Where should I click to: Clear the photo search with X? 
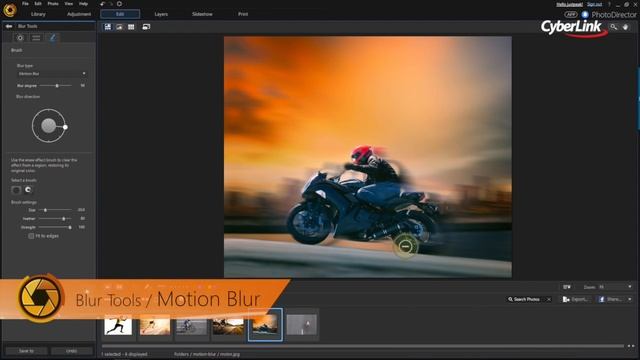[549, 299]
